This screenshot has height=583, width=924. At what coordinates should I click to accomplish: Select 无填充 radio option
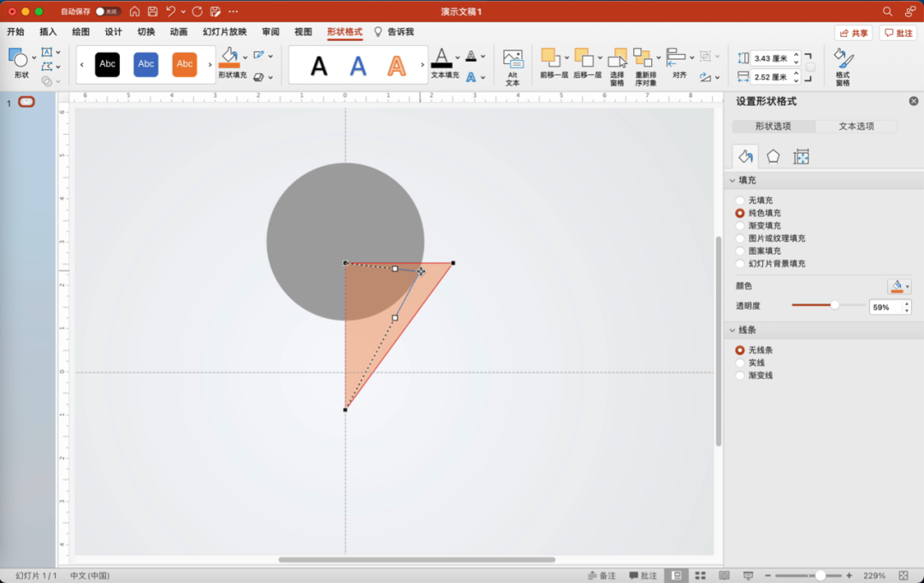coord(740,200)
